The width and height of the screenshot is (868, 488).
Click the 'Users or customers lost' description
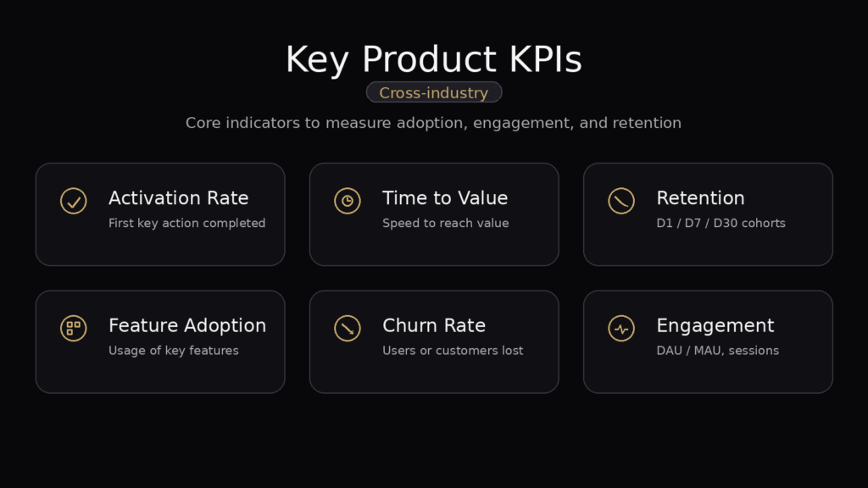(x=453, y=351)
